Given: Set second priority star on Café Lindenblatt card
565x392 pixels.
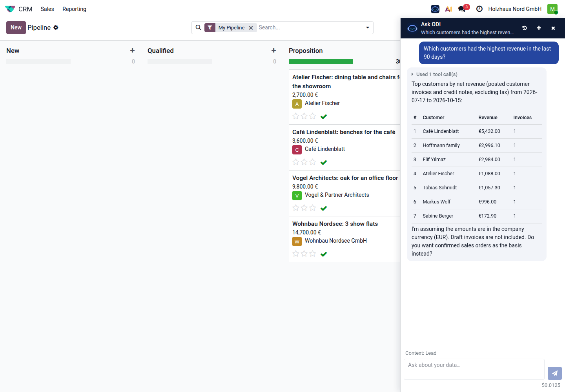Looking at the screenshot, I should click(304, 162).
